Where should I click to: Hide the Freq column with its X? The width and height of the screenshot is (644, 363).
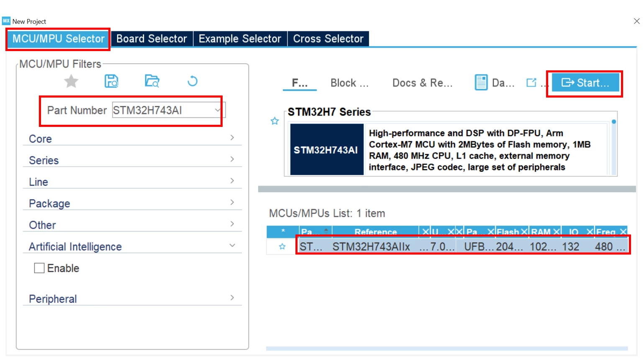(x=623, y=232)
